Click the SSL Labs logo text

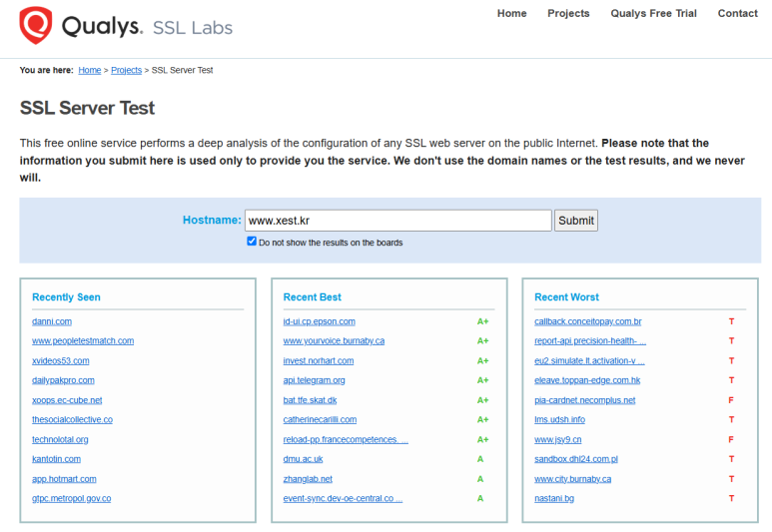click(193, 28)
